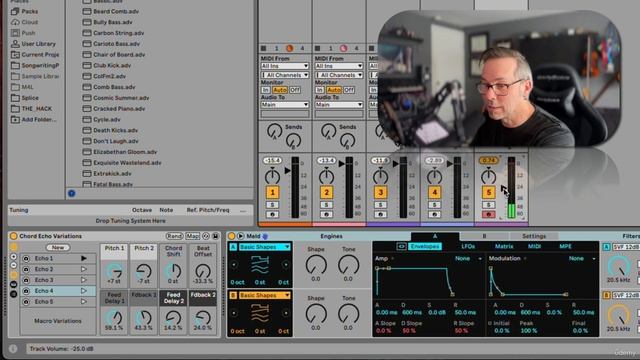640x360 pixels.
Task: Overwrite Echo 1 variation with camera icon
Action: click(x=26, y=258)
